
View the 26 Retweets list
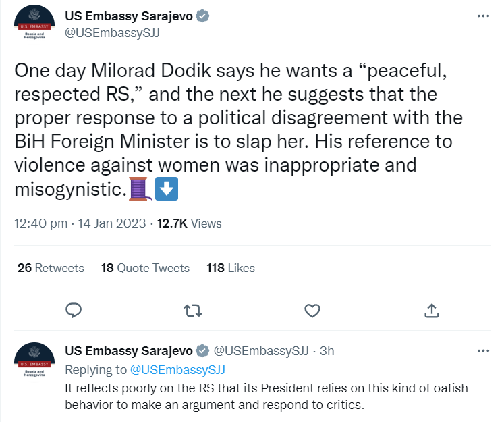pyautogui.click(x=51, y=268)
